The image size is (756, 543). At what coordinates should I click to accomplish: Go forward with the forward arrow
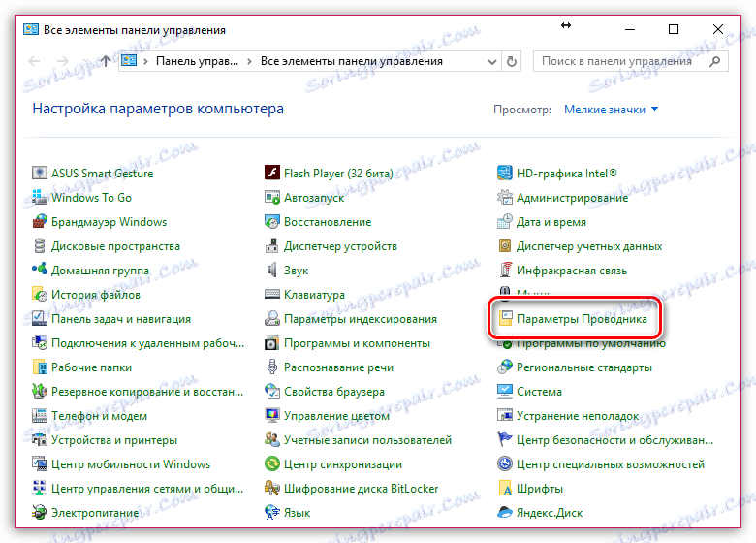63,61
